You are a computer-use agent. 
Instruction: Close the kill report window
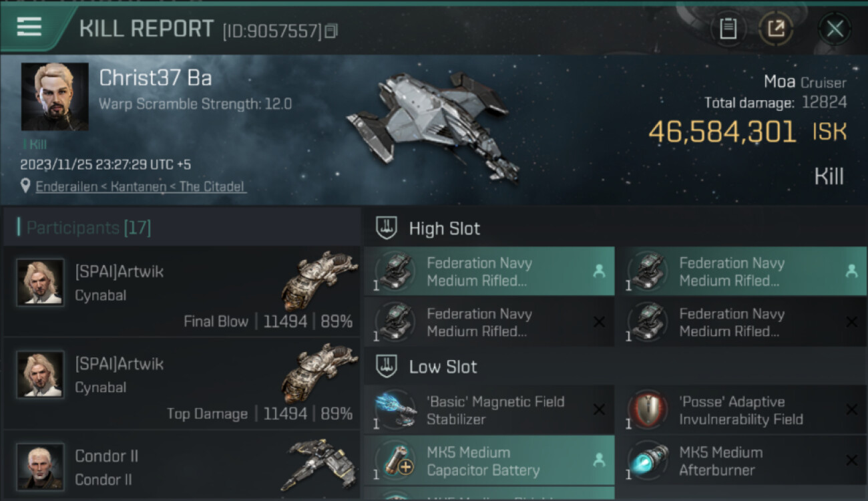(x=835, y=29)
